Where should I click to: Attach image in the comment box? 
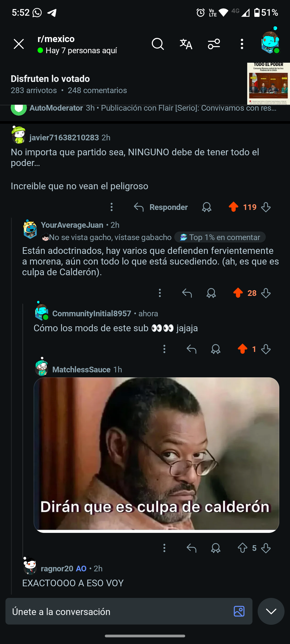pos(239,611)
